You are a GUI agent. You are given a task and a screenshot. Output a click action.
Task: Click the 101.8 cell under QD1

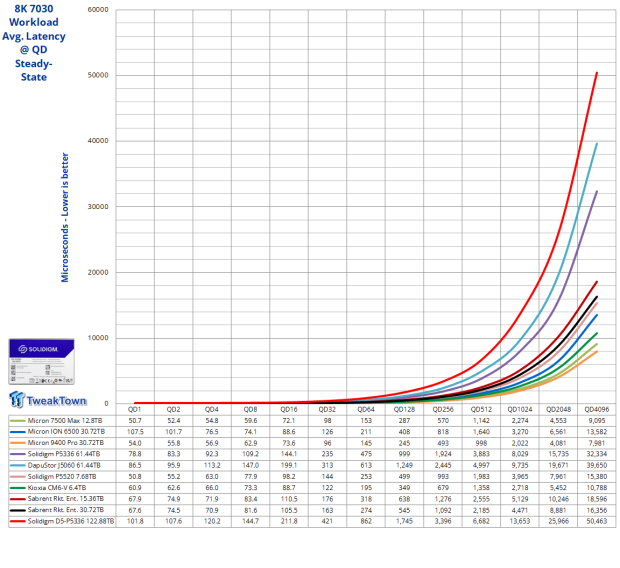(135, 521)
